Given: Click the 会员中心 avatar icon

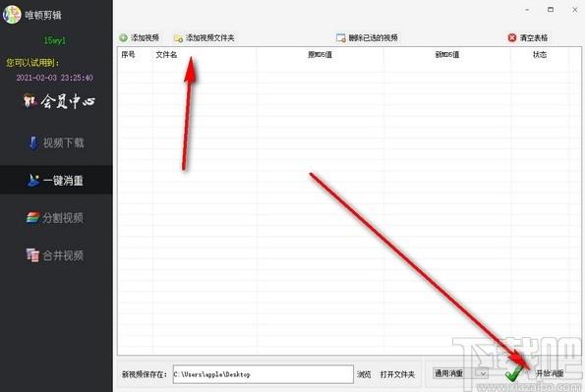Looking at the screenshot, I should pos(29,101).
